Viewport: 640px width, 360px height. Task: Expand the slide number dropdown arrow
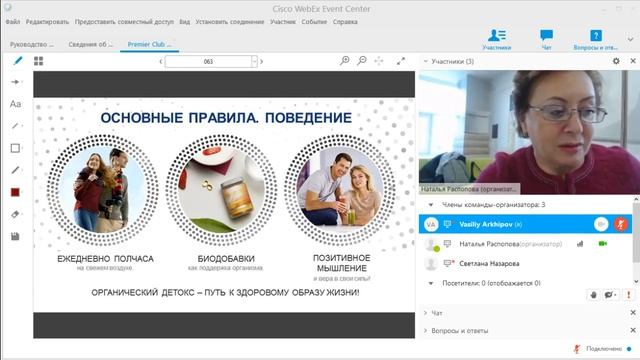point(254,62)
